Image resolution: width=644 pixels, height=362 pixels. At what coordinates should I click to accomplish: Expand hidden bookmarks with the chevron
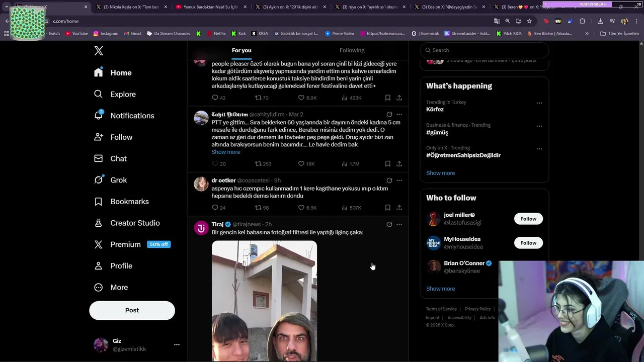point(587,34)
